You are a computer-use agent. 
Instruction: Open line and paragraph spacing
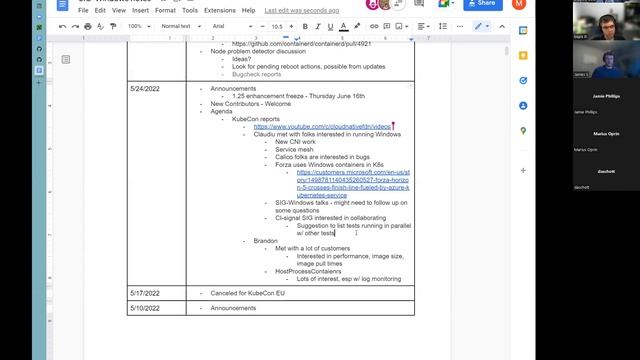tap(443, 27)
